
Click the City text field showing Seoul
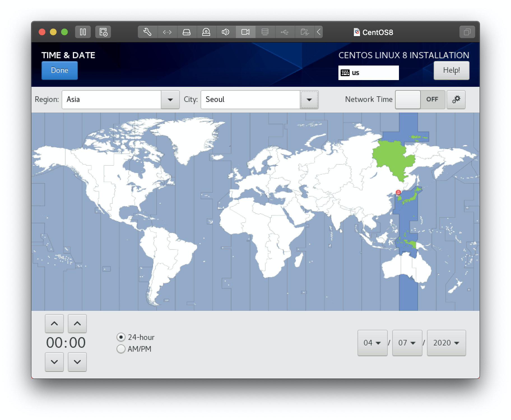tap(250, 100)
